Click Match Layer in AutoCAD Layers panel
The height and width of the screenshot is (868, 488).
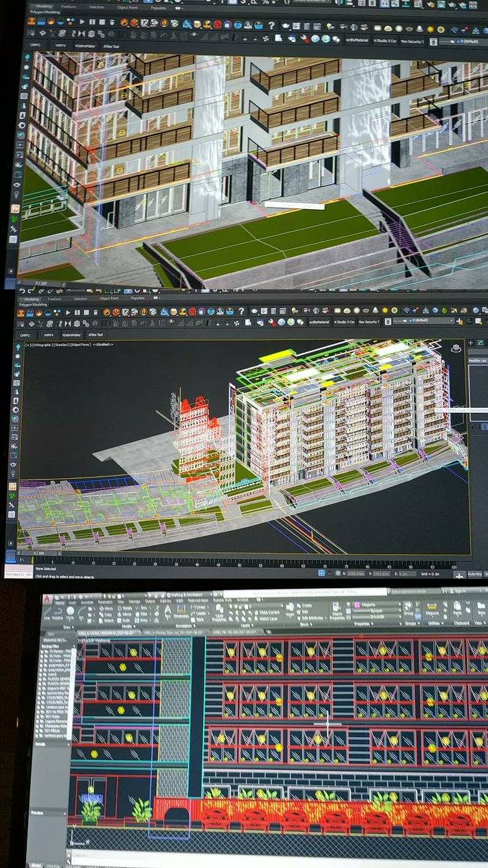269,618
